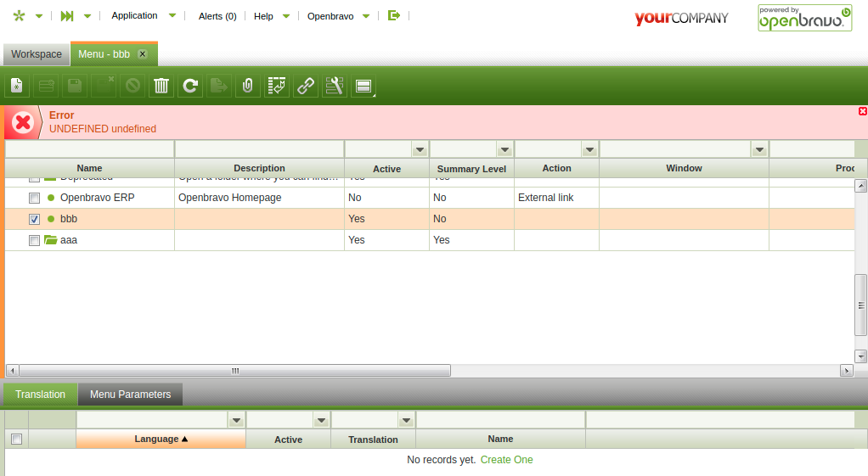Sort by the Language column header
Screen dimensions: 868x476
pyautogui.click(x=161, y=439)
